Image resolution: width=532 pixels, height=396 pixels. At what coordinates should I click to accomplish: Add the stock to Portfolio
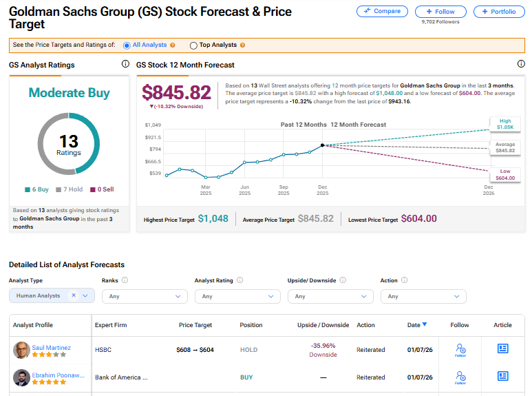point(499,12)
